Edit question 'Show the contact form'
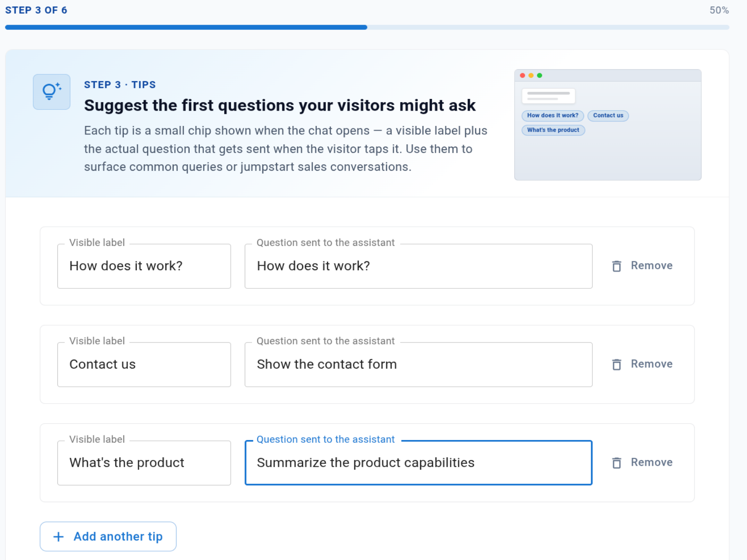This screenshot has width=747, height=560. 418,364
